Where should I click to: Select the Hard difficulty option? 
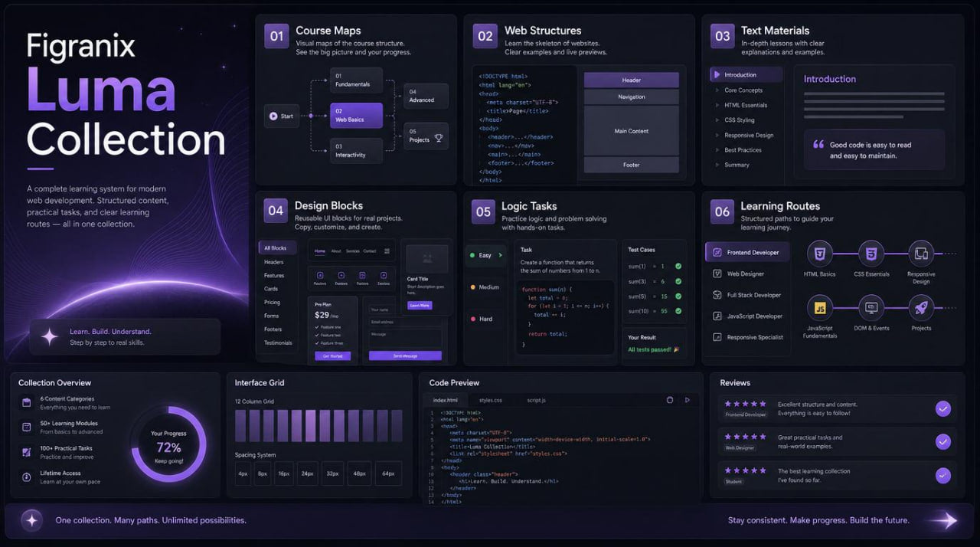click(x=487, y=319)
